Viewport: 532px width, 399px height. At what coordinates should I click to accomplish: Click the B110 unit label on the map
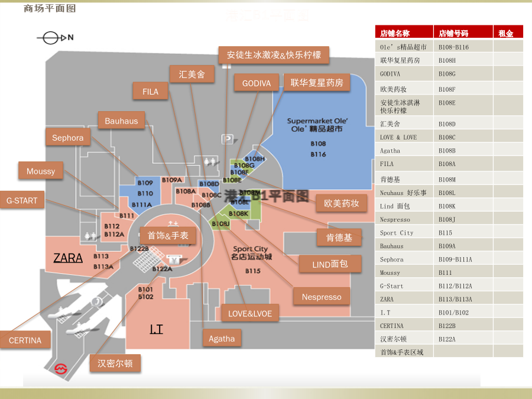coord(145,193)
